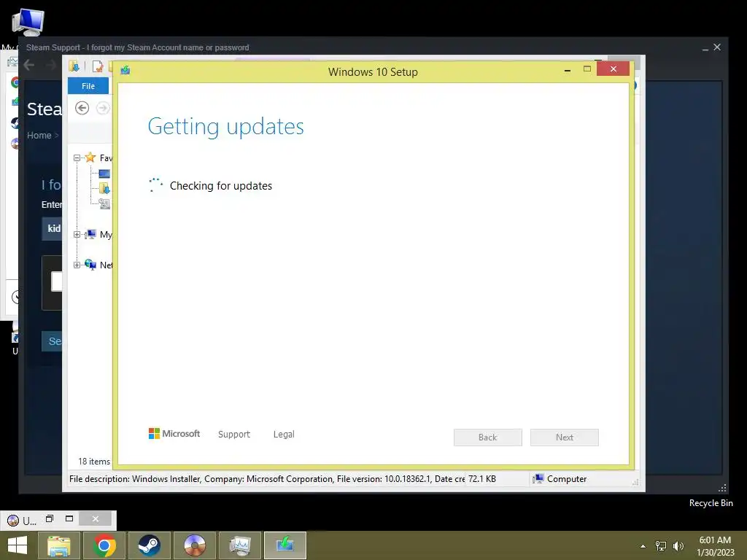
Task: Open Steam from the taskbar
Action: tap(149, 545)
